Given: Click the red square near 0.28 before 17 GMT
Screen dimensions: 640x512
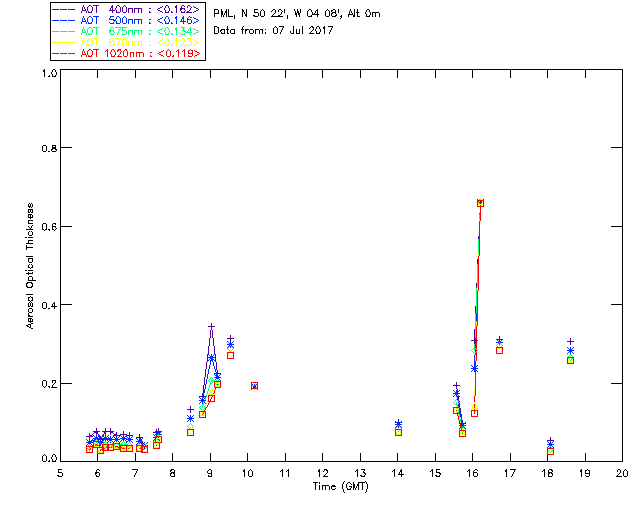Looking at the screenshot, I should (x=499, y=350).
